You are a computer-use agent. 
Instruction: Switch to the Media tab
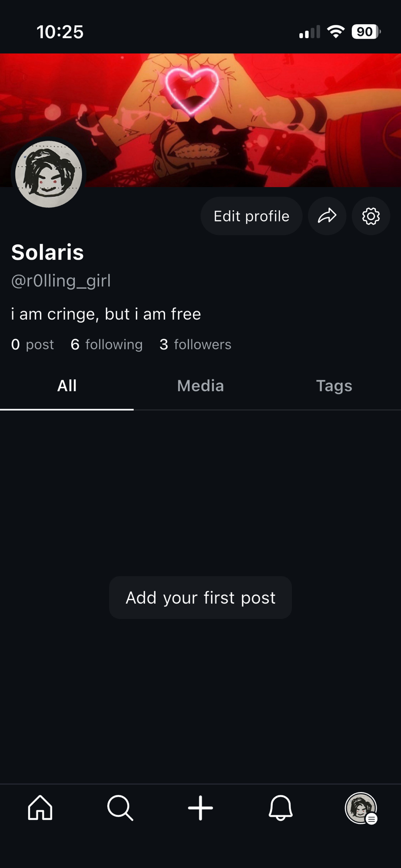200,386
